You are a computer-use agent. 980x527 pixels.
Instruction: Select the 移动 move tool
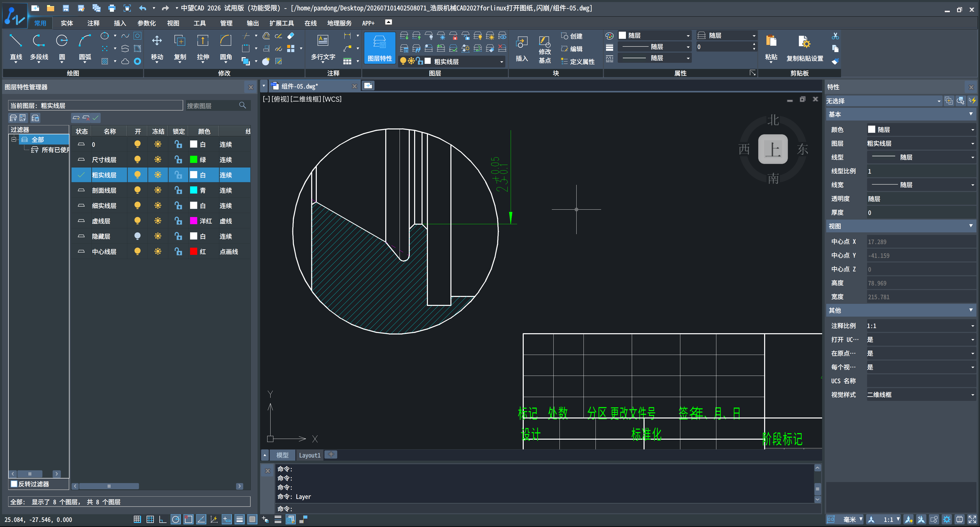tap(157, 47)
